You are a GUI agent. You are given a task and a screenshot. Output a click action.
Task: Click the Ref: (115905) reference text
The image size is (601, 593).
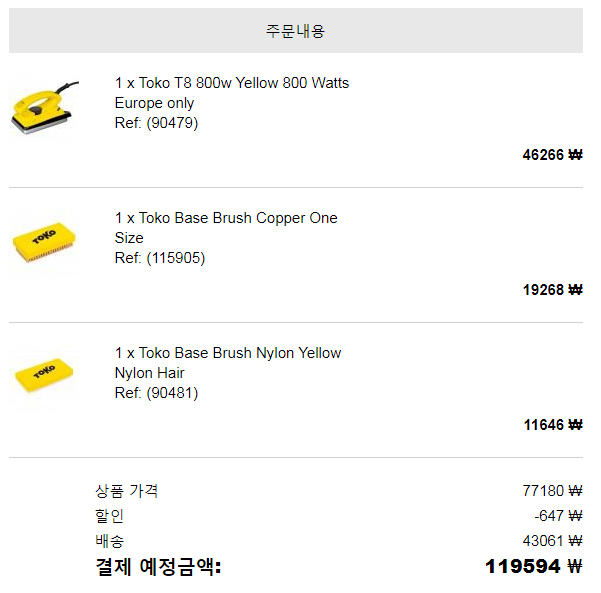click(x=160, y=258)
